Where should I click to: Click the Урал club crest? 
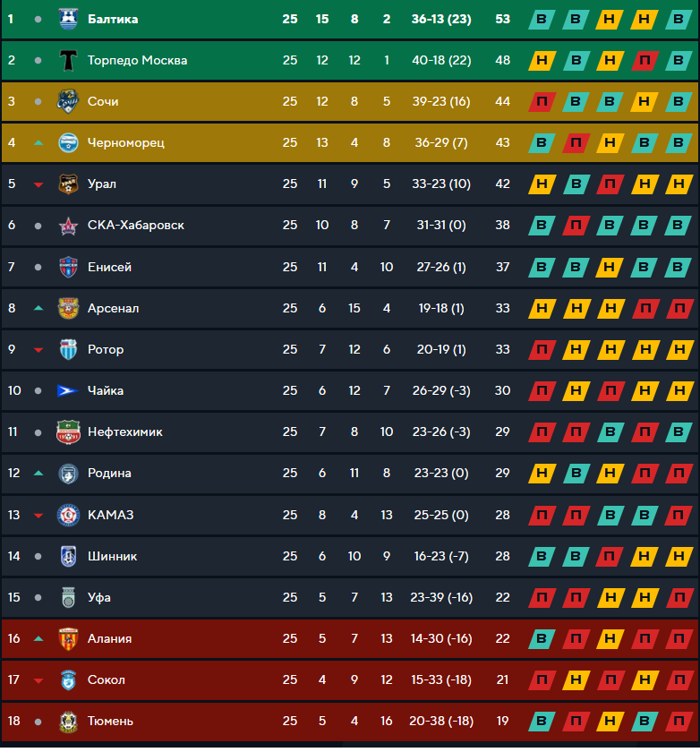(x=68, y=184)
